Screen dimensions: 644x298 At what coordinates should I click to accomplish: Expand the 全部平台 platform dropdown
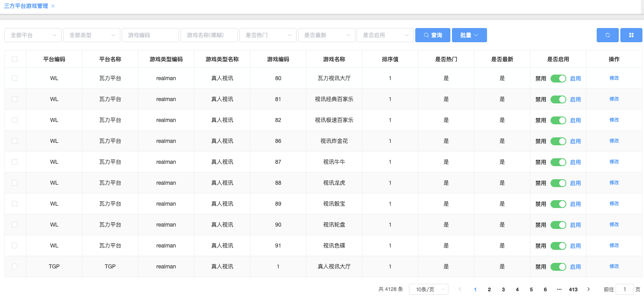[33, 35]
